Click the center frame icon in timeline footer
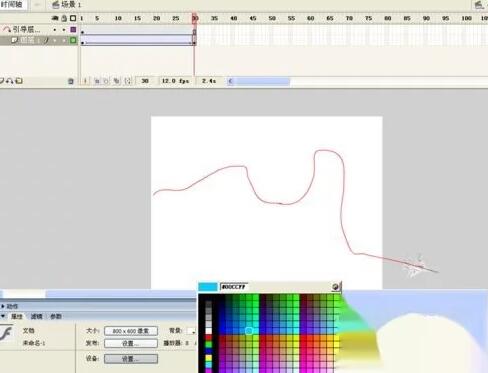 coord(85,81)
